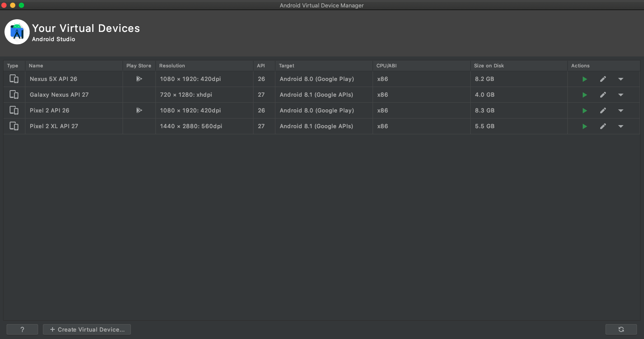The width and height of the screenshot is (644, 339).
Task: Maximize the Android Virtual Device Manager window
Action: 21,5
